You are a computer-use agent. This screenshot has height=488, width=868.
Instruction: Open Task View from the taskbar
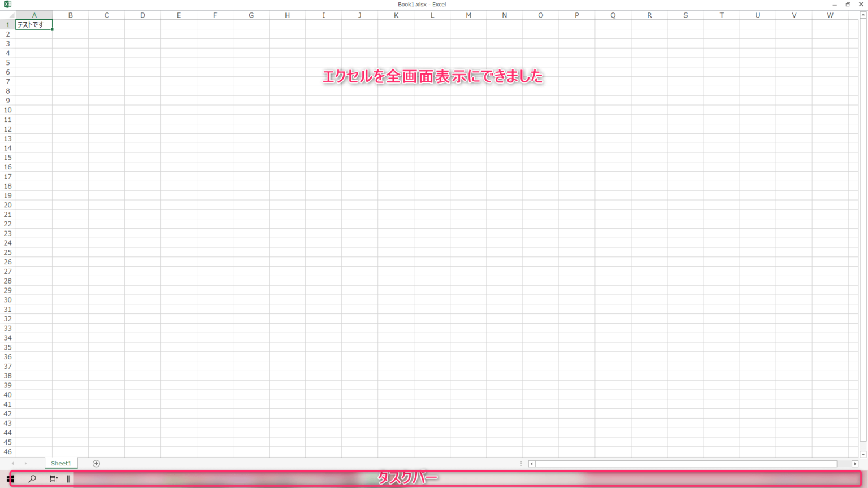point(54,479)
